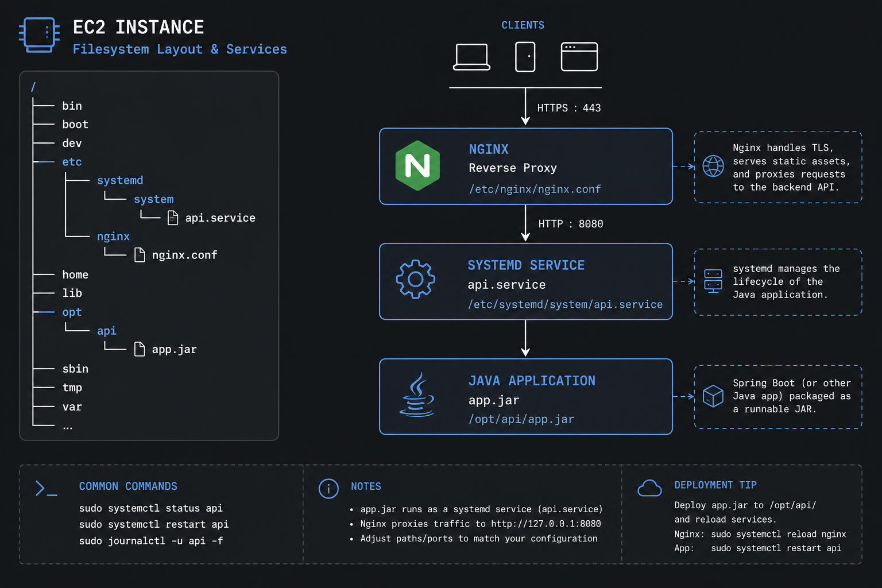The height and width of the screenshot is (588, 882).
Task: Click the /etc/systemd/system/api.service path
Action: (x=565, y=304)
